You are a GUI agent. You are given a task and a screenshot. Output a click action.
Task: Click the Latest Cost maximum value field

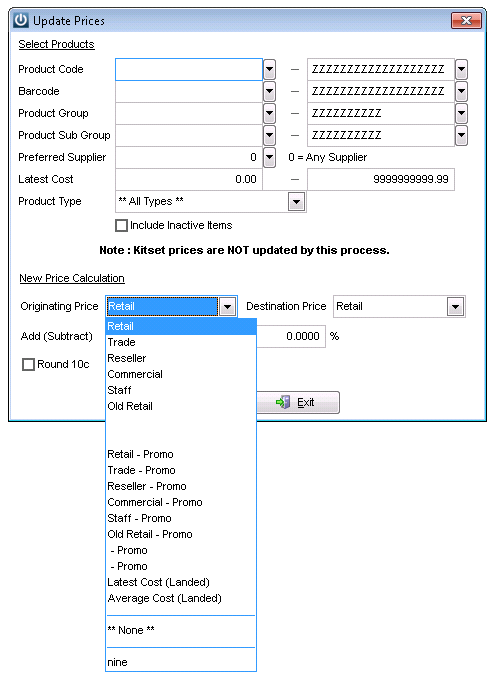pos(381,179)
